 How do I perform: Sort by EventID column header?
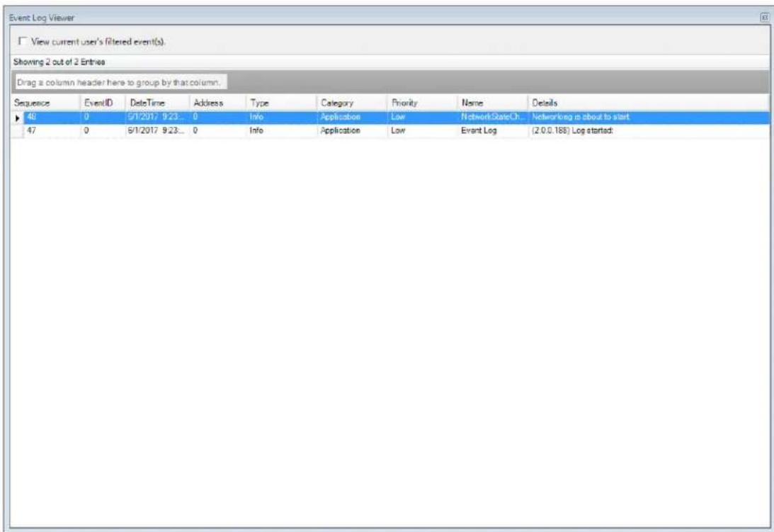(x=103, y=103)
